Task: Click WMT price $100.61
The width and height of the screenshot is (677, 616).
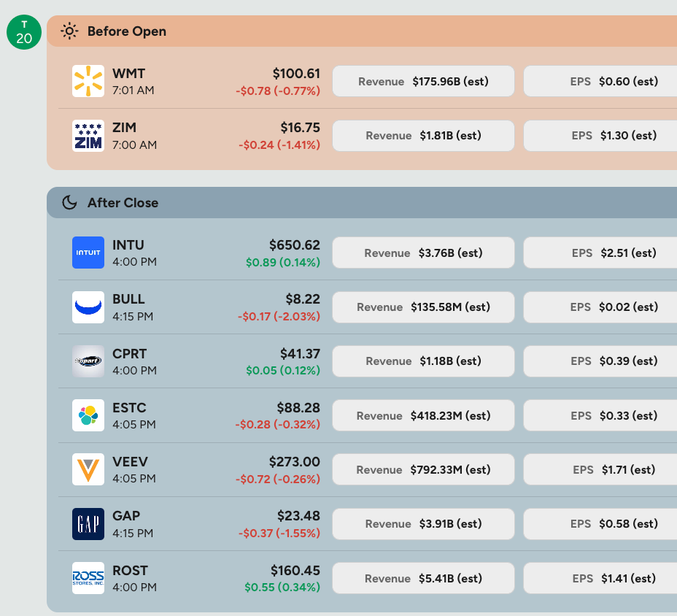Action: point(296,74)
